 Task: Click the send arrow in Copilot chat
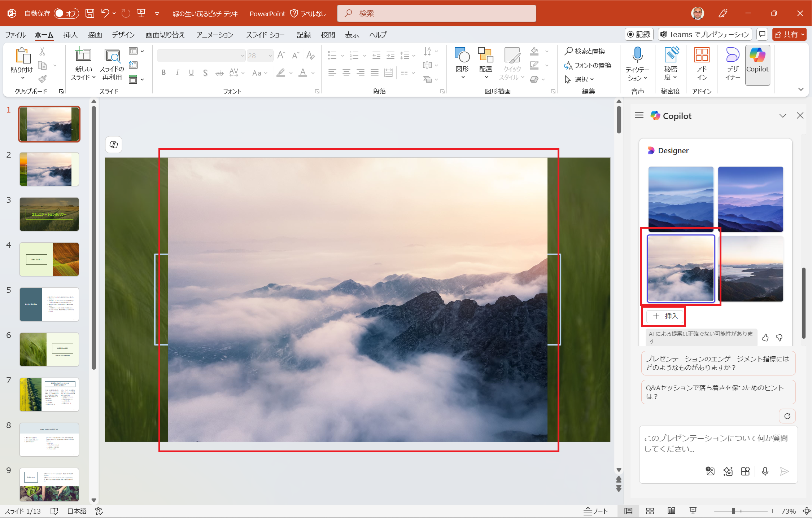click(x=784, y=471)
